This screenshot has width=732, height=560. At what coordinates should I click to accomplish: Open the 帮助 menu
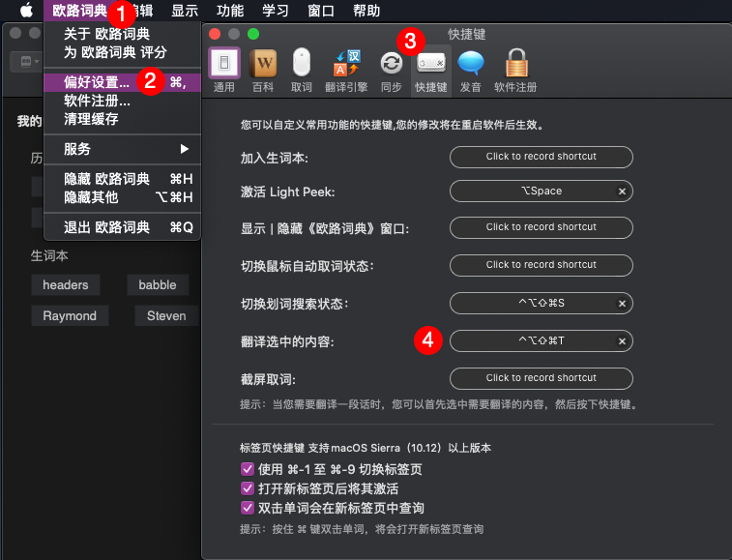[366, 11]
